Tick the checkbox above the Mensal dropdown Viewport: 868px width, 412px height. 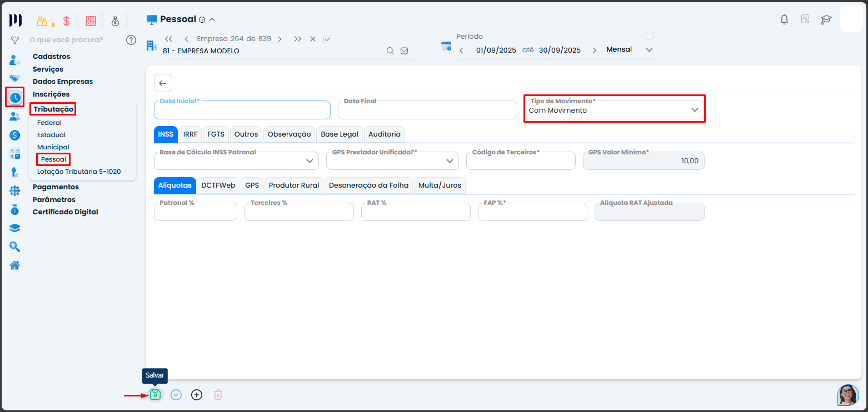pos(649,36)
